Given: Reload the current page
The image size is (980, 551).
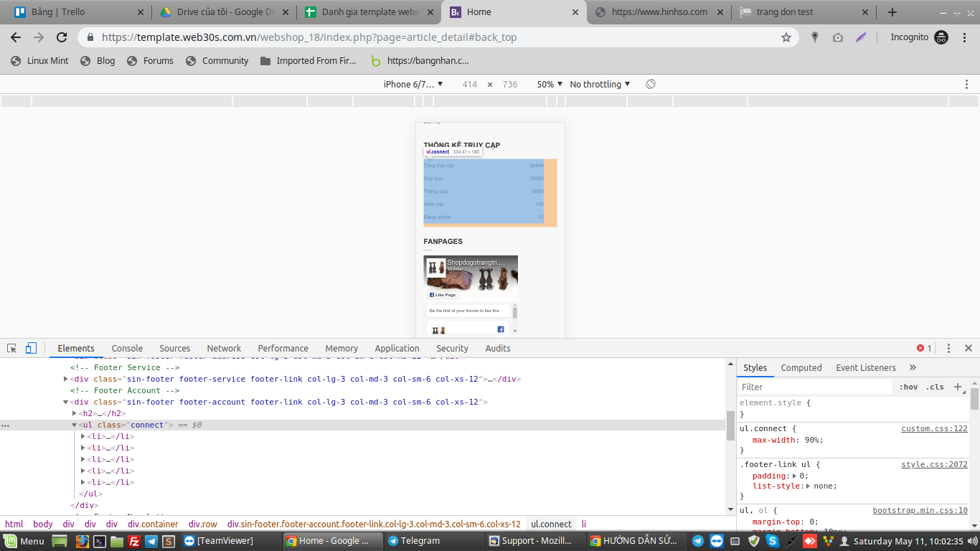Looking at the screenshot, I should pos(62,37).
